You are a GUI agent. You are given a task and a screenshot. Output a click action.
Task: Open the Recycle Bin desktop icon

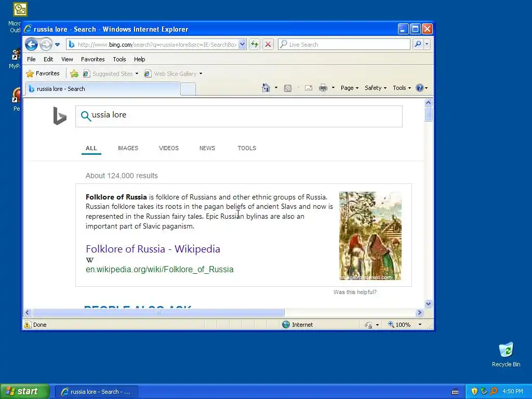[506, 355]
